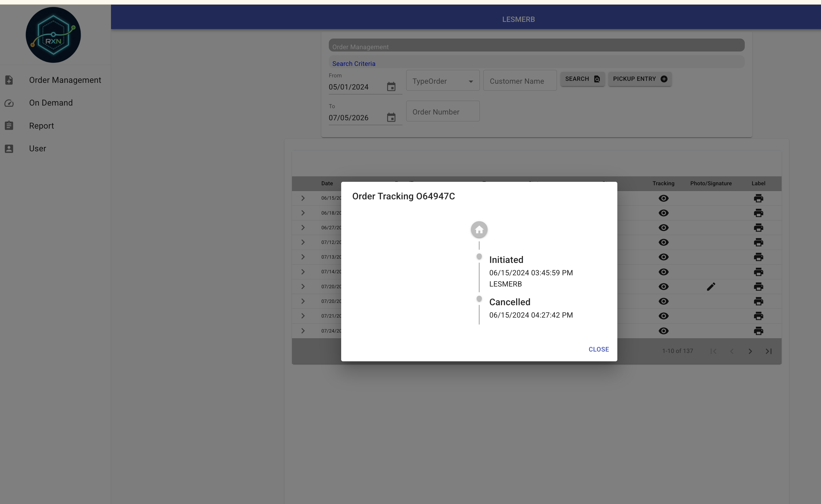Screen dimensions: 821x504
Task: Expand the 07/13 order row
Action: pyautogui.click(x=303, y=257)
